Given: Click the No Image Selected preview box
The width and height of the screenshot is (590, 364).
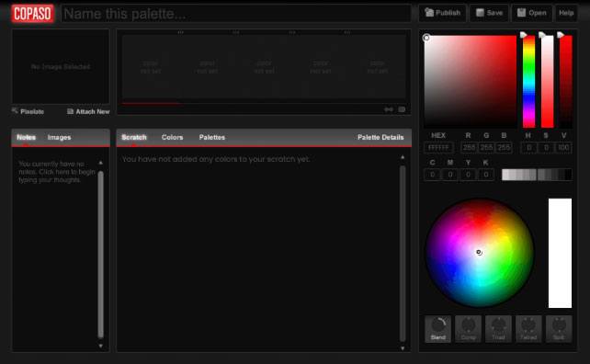Looking at the screenshot, I should pos(61,66).
